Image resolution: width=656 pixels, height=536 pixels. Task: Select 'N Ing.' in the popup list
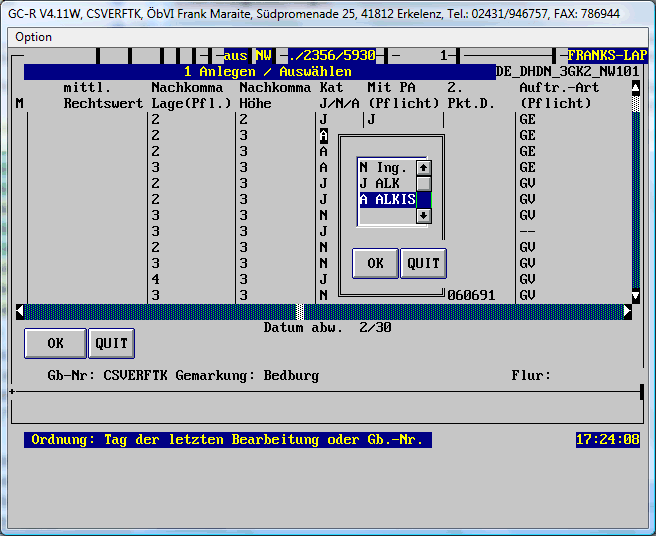click(x=387, y=167)
